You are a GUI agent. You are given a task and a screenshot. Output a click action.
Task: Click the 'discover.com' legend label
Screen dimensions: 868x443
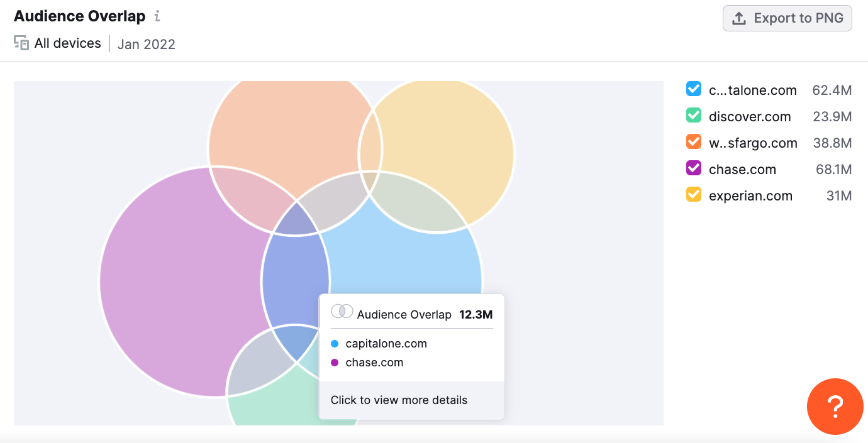click(x=750, y=117)
